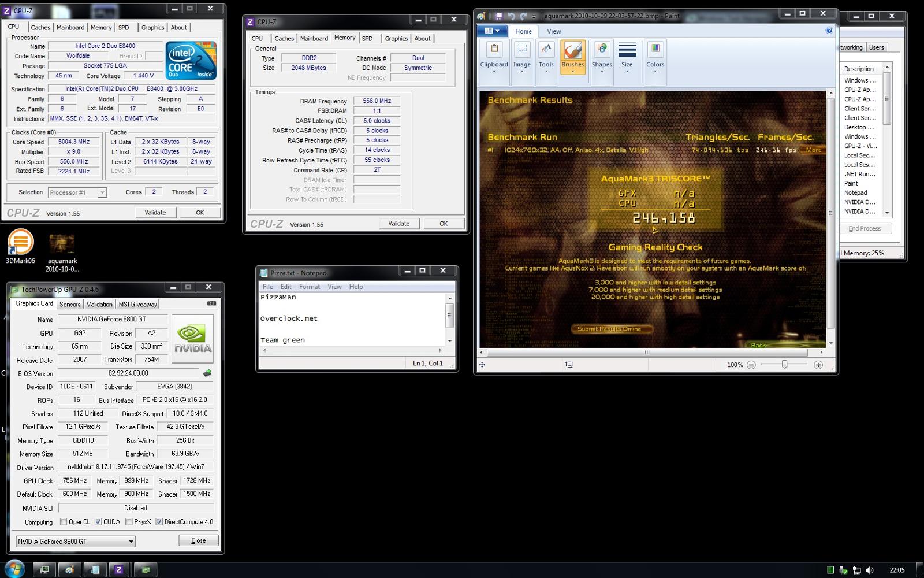
Task: Switch to Notepad from the taskbar
Action: [x=95, y=570]
